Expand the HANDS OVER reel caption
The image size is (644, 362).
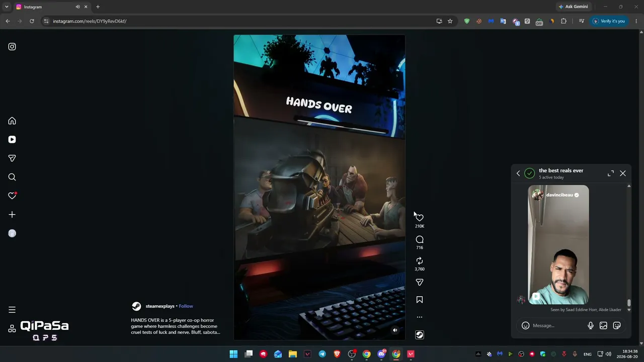click(175, 326)
